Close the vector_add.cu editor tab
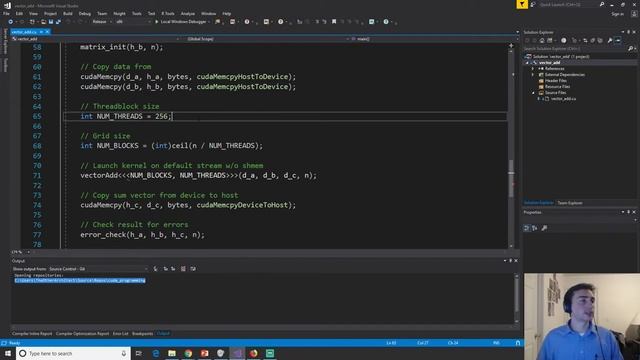640x360 pixels. coord(47,31)
